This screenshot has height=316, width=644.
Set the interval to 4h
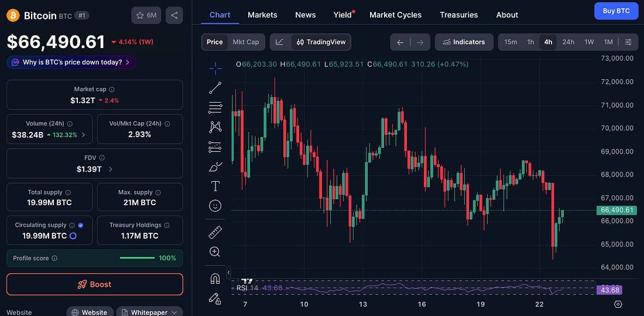click(x=548, y=42)
